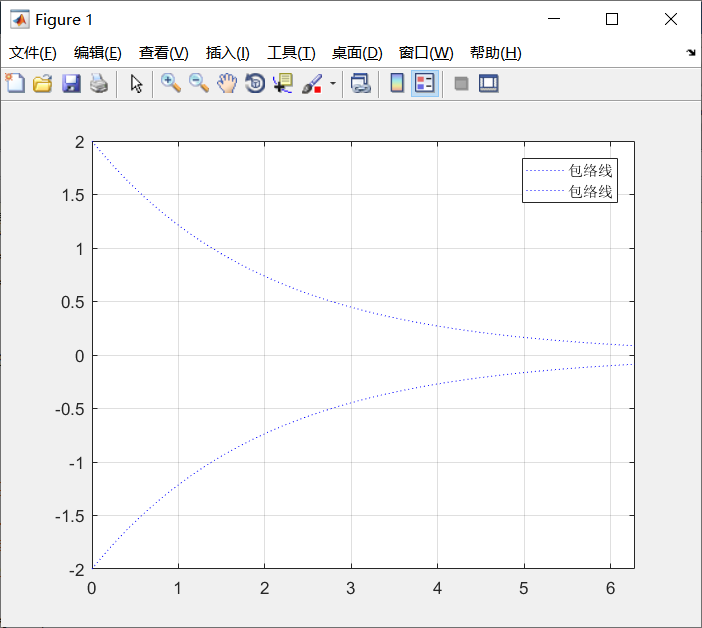Click the MATLAB logo in title bar
Screen dimensions: 702x628
click(19, 20)
